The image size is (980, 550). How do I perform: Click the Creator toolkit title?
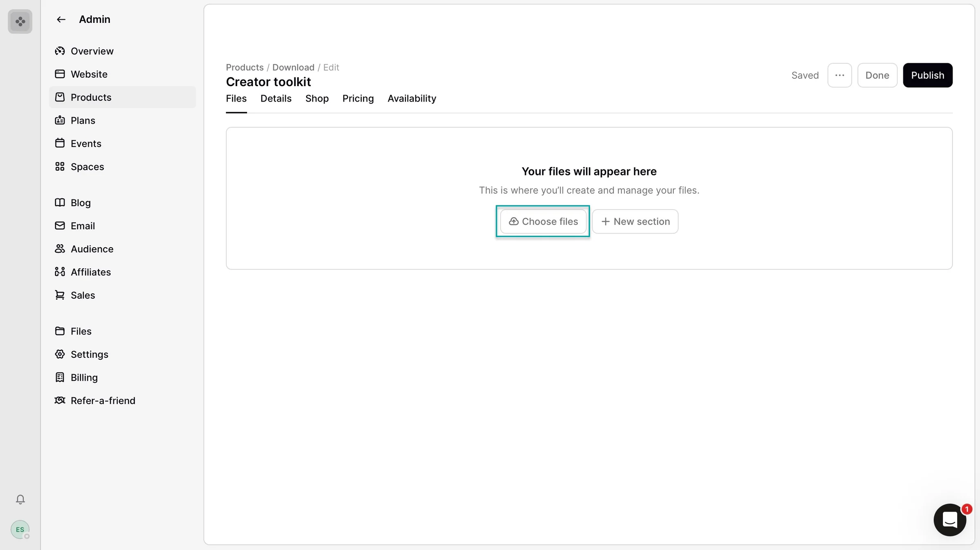[x=268, y=82]
